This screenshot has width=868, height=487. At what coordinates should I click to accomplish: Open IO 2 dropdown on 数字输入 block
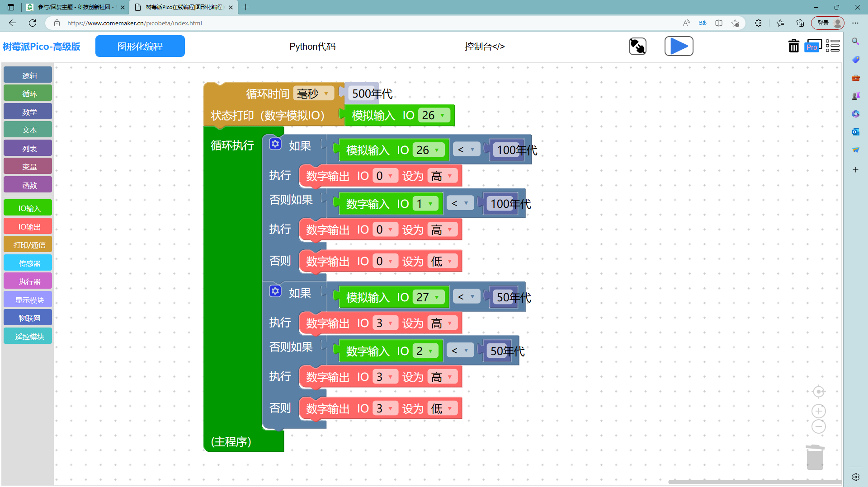(425, 351)
